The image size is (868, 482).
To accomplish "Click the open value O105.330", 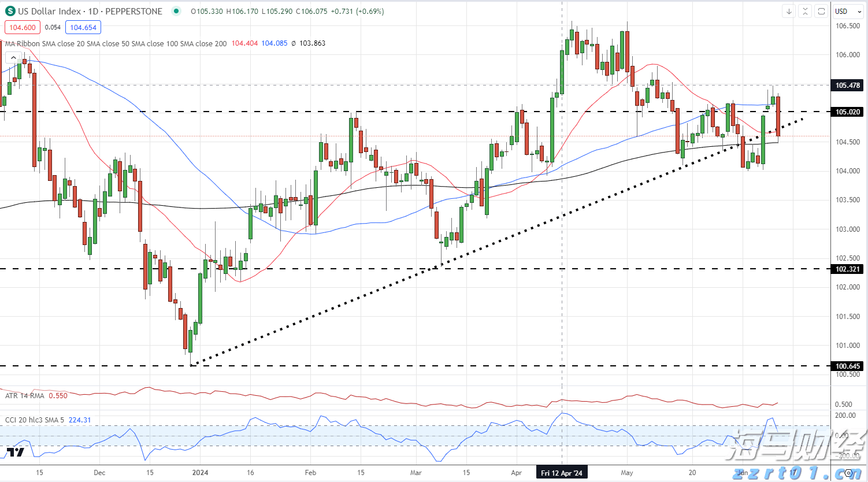I will coord(207,11).
